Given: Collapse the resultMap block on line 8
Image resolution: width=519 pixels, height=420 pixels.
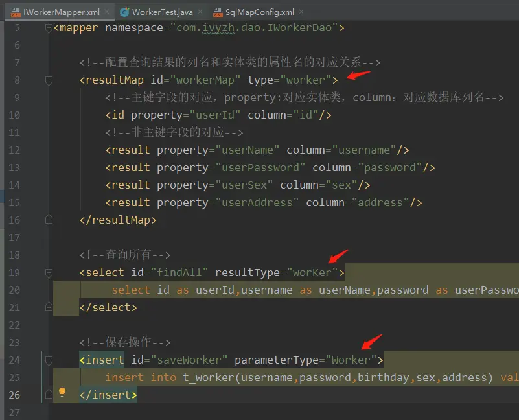Looking at the screenshot, I should pyautogui.click(x=49, y=80).
